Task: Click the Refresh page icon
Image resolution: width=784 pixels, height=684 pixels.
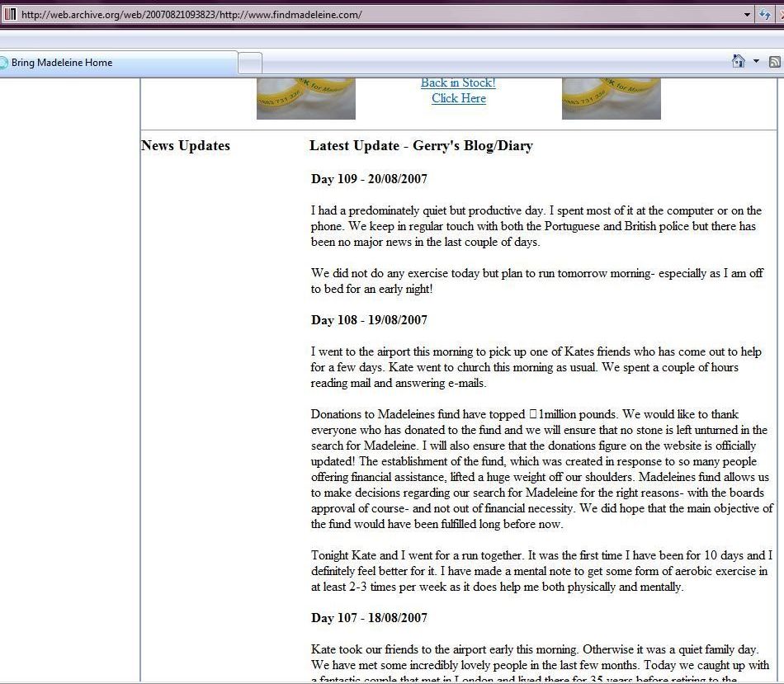Action: (766, 15)
